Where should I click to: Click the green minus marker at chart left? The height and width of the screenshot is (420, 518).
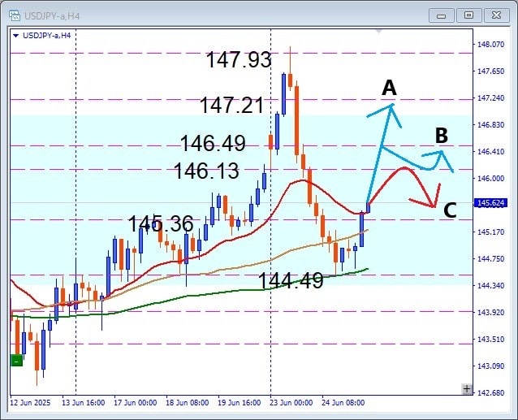pyautogui.click(x=16, y=361)
